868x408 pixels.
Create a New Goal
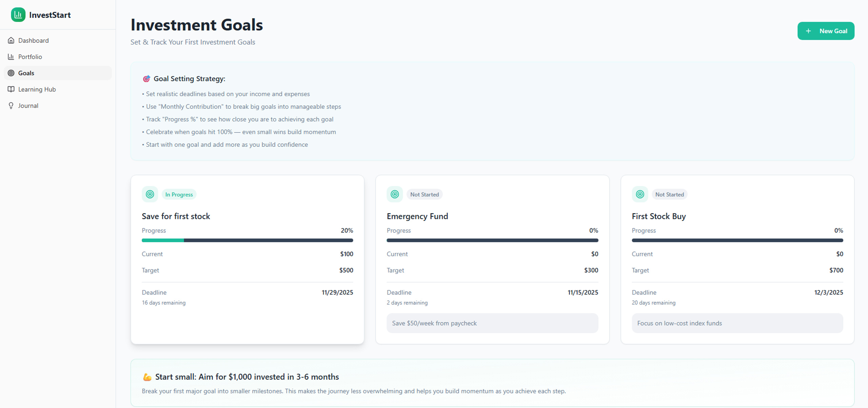coord(826,31)
